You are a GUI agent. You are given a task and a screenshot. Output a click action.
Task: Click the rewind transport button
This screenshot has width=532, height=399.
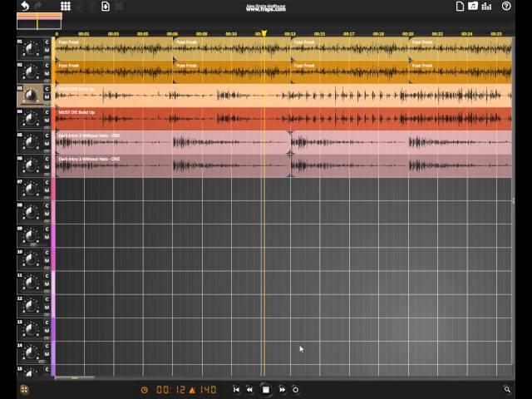(x=249, y=390)
